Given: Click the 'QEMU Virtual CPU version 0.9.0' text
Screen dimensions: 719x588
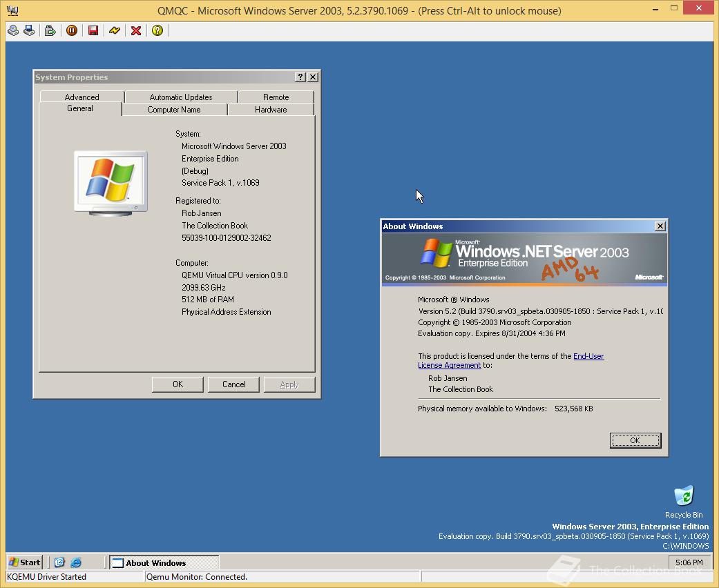Looking at the screenshot, I should (234, 275).
